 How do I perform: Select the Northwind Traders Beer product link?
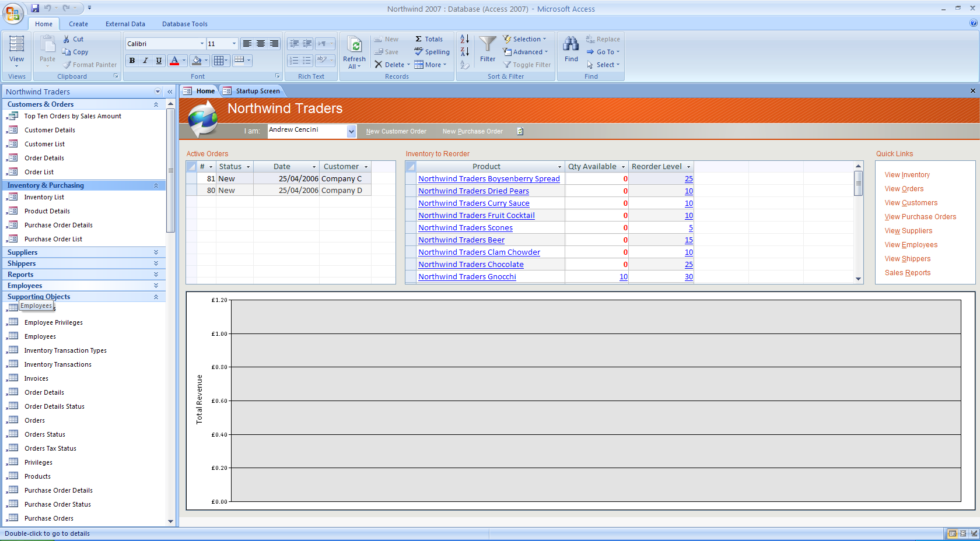461,240
